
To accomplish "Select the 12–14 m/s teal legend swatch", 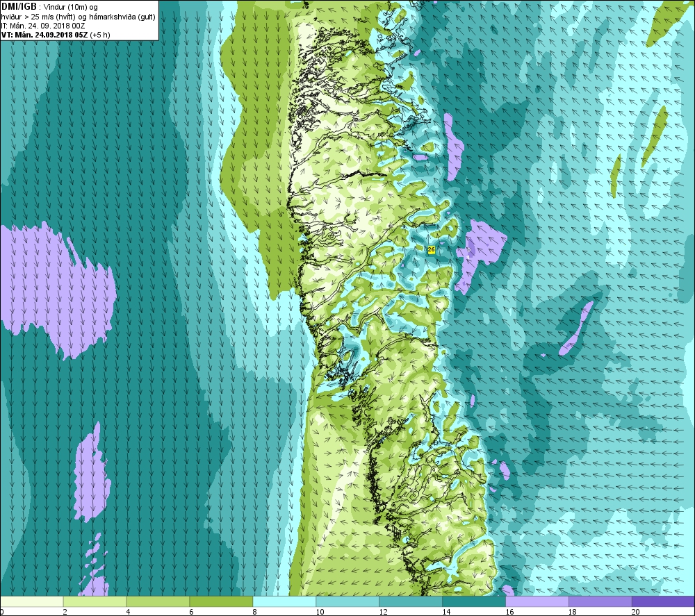I will 411,601.
